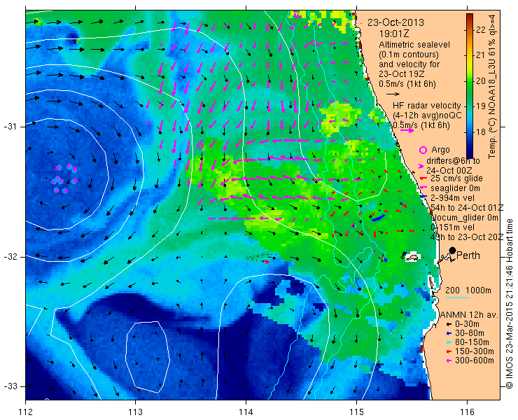The image size is (518, 420).
Task: Click the "30-80m" depth label
Action: coord(470,333)
